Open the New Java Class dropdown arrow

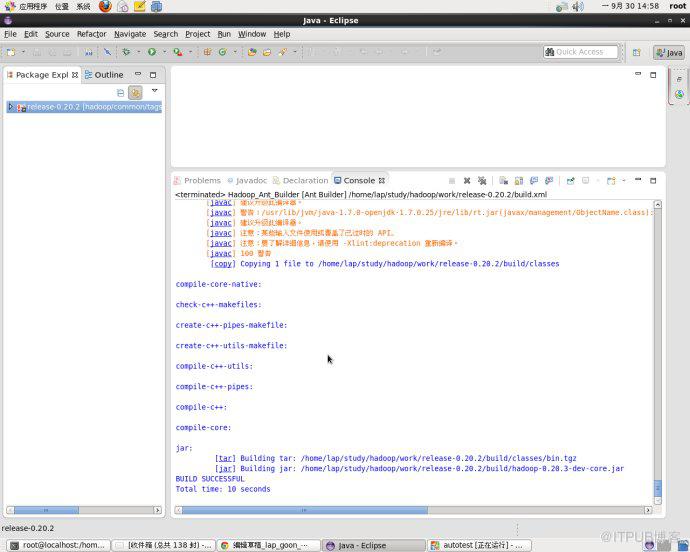(x=235, y=52)
